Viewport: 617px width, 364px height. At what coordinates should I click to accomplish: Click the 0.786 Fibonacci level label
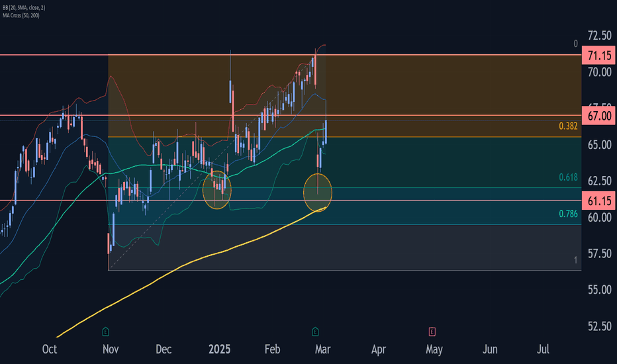click(x=568, y=214)
